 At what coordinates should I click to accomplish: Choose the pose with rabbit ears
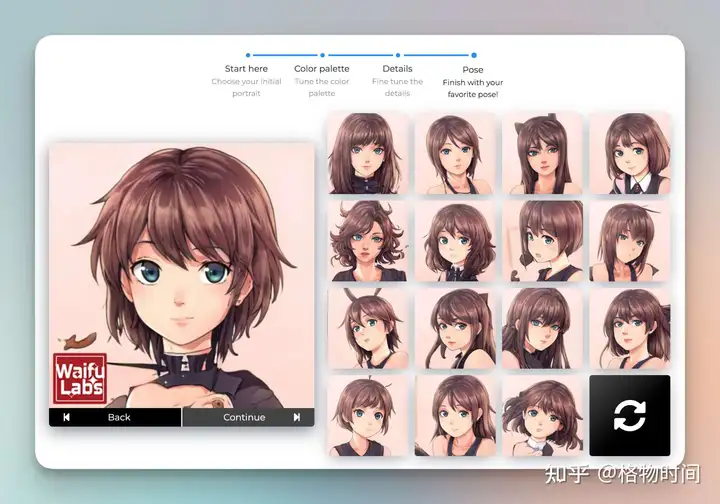pos(368,328)
